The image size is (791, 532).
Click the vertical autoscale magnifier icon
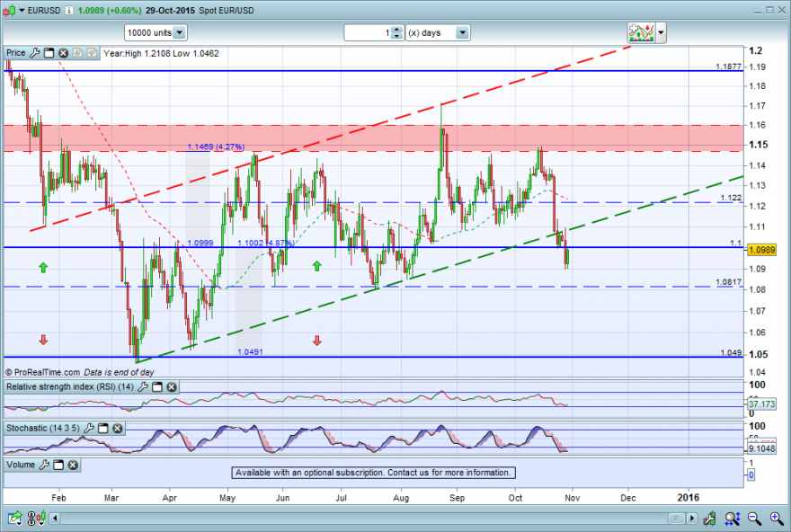[732, 519]
